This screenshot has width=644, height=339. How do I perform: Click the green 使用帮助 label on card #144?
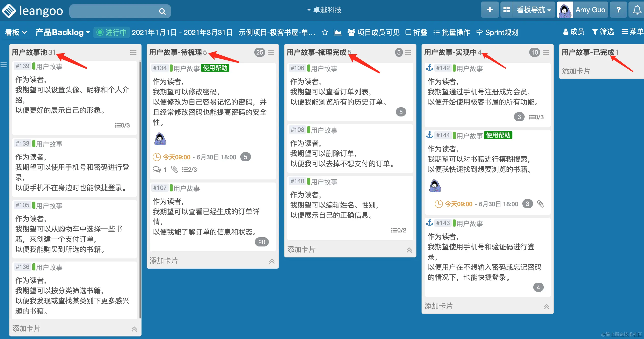[x=498, y=135]
